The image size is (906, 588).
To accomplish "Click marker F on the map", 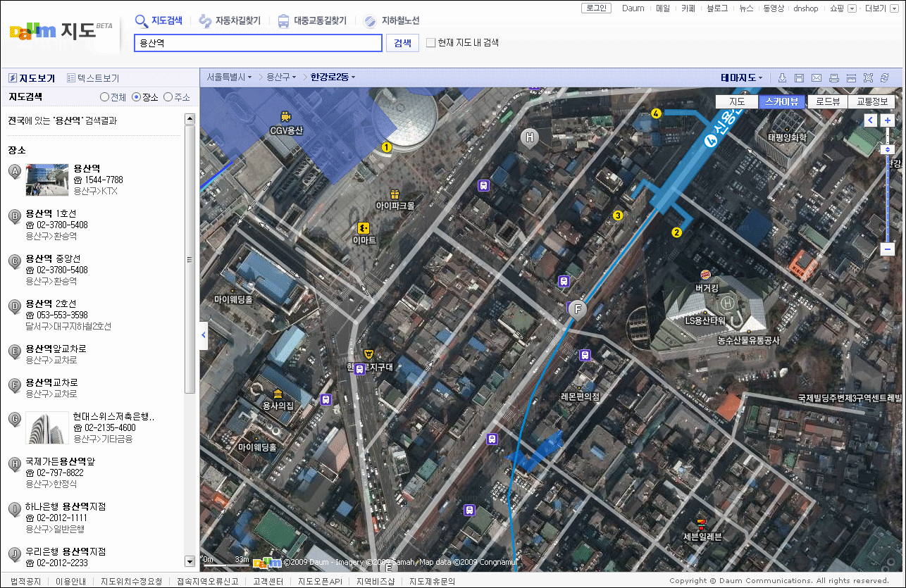I will [x=578, y=310].
